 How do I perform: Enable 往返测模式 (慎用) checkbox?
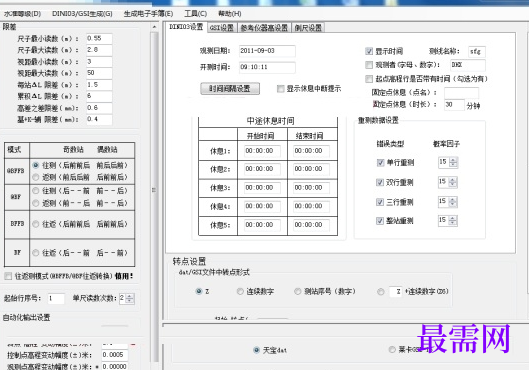pos(8,276)
